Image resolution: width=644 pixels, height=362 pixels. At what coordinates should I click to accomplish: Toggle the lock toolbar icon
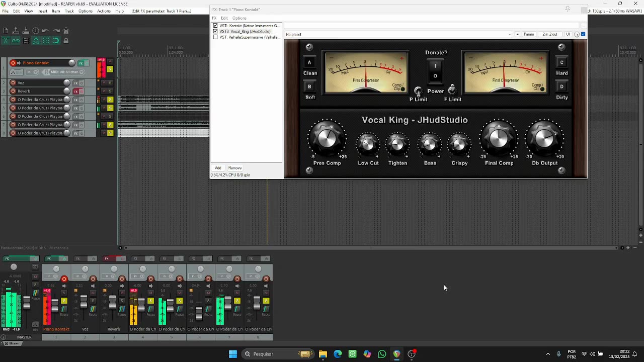[66, 40]
